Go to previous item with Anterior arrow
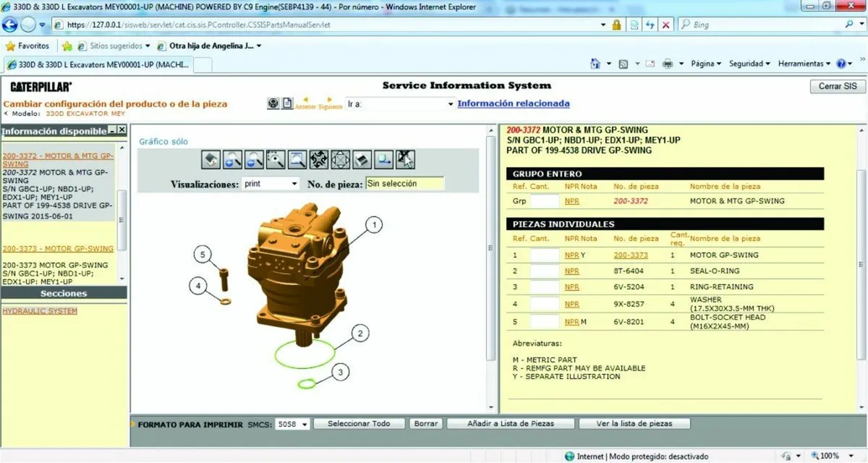 pos(305,103)
